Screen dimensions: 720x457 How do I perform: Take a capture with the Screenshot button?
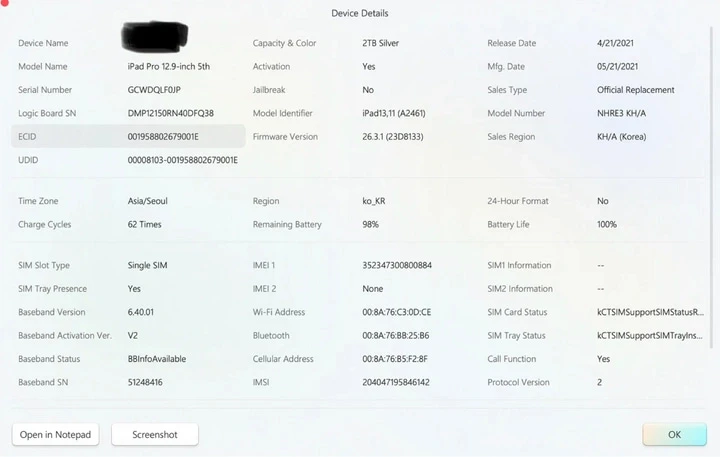(x=155, y=434)
